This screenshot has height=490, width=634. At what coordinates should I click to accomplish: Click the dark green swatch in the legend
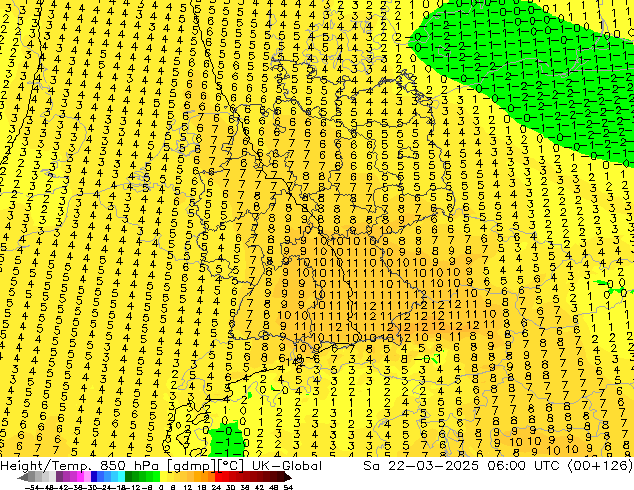click(128, 477)
